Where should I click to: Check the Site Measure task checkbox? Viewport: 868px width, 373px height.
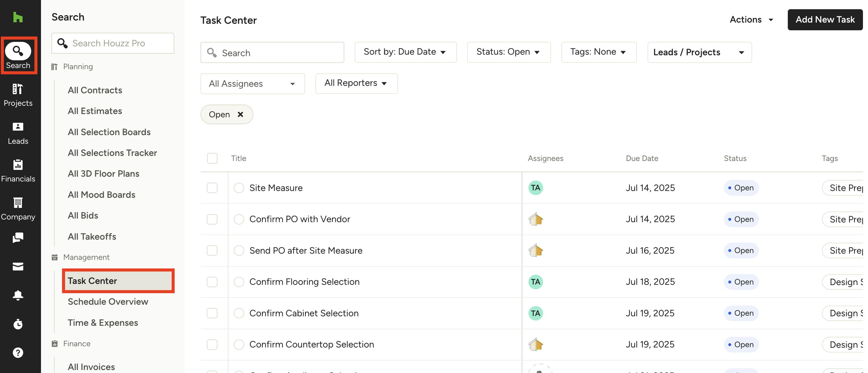(212, 188)
